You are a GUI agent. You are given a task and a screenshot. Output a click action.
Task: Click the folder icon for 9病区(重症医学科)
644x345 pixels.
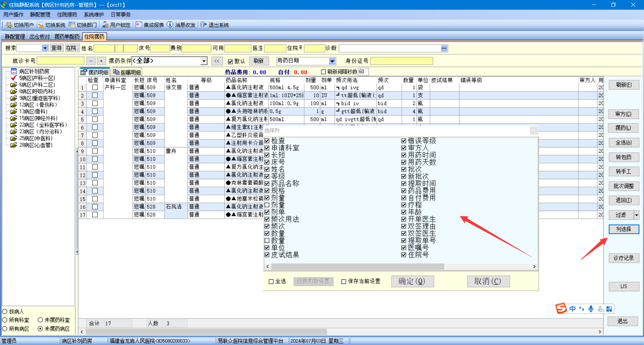[x=14, y=98]
